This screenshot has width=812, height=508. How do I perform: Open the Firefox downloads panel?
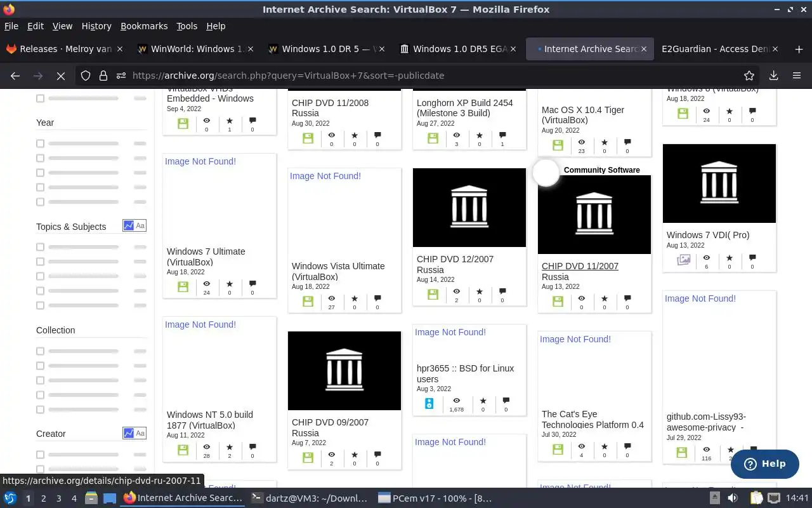pos(774,76)
